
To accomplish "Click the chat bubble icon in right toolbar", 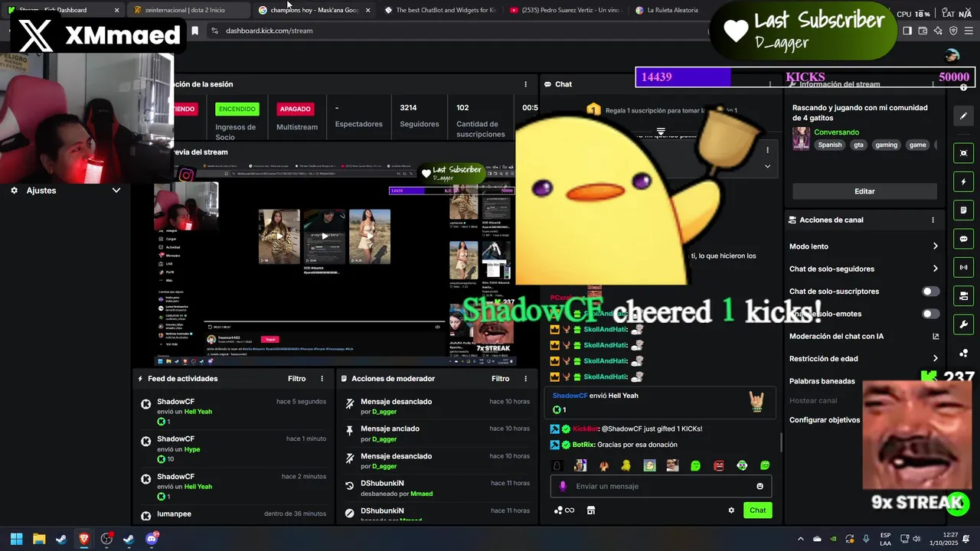I will (963, 239).
